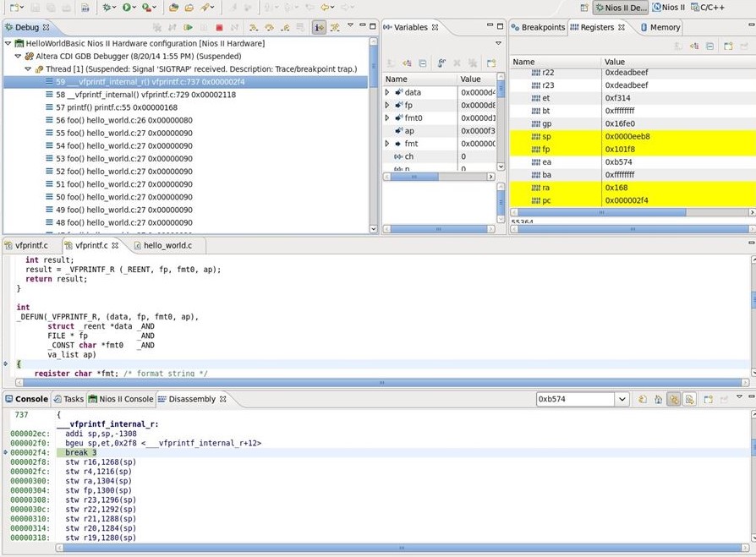Screen dimensions: 756x557
Task: Toggle Link with Active Debug Context in Disassembly
Action: click(x=674, y=399)
